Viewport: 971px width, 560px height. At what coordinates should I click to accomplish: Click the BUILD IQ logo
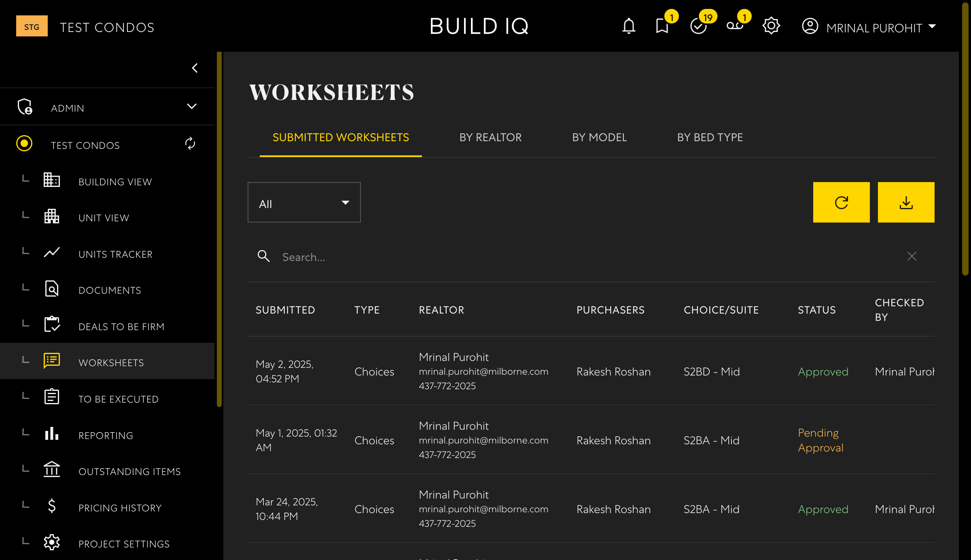click(x=479, y=26)
